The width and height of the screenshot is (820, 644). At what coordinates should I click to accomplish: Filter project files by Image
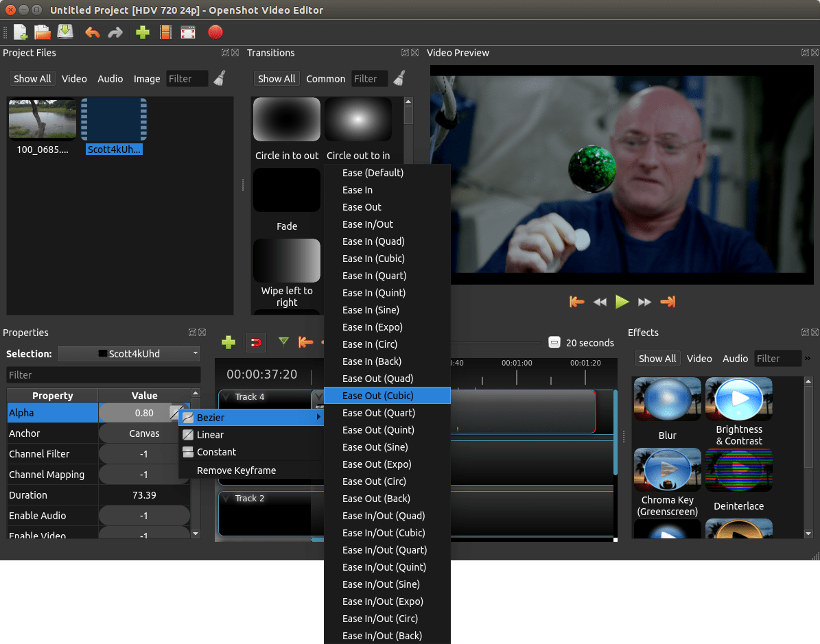click(x=146, y=79)
